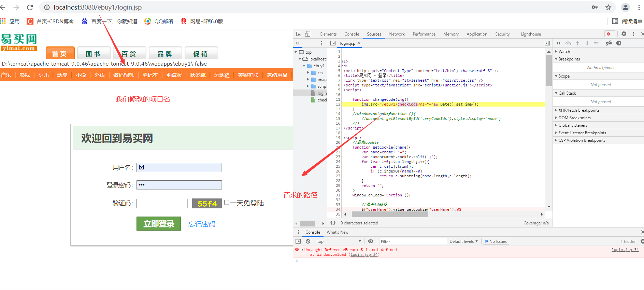Reload the page with the browser refresh icon
The height and width of the screenshot is (290, 644).
pyautogui.click(x=30, y=7)
